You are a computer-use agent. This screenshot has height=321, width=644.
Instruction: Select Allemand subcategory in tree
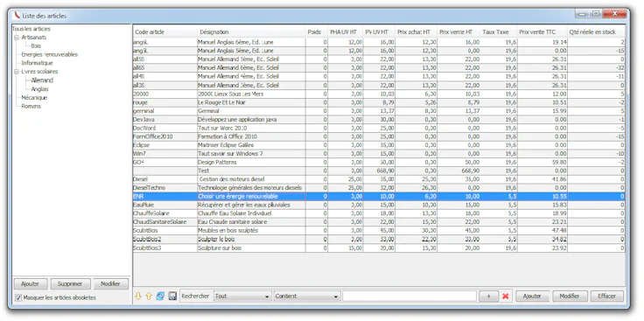(42, 80)
